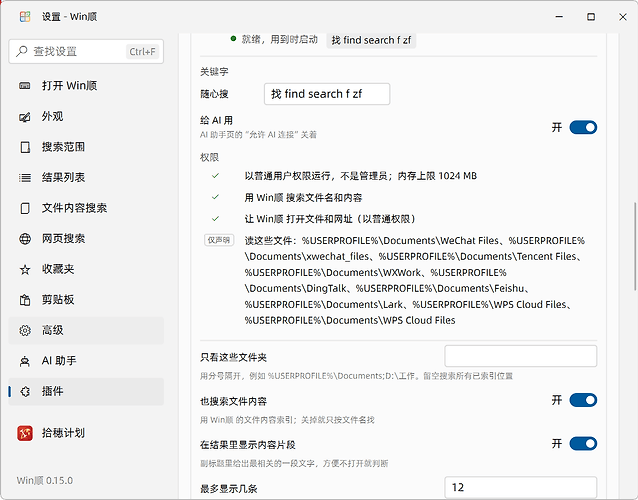Viewport: 638px width, 500px height.
Task: Click hint AI 助手页的 允许 AI 连接 关着
Action: click(x=258, y=135)
